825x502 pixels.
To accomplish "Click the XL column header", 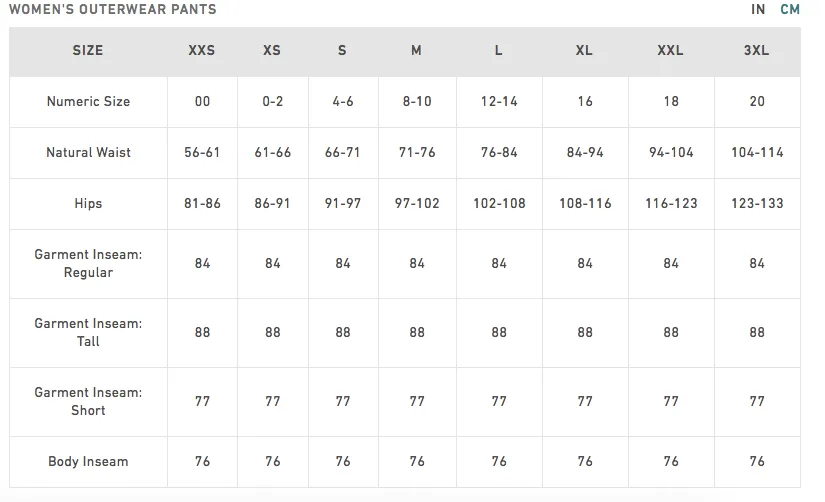I will click(x=584, y=51).
